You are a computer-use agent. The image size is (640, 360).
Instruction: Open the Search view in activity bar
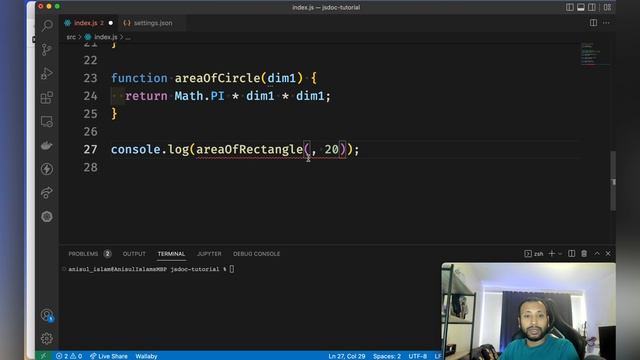coord(47,26)
